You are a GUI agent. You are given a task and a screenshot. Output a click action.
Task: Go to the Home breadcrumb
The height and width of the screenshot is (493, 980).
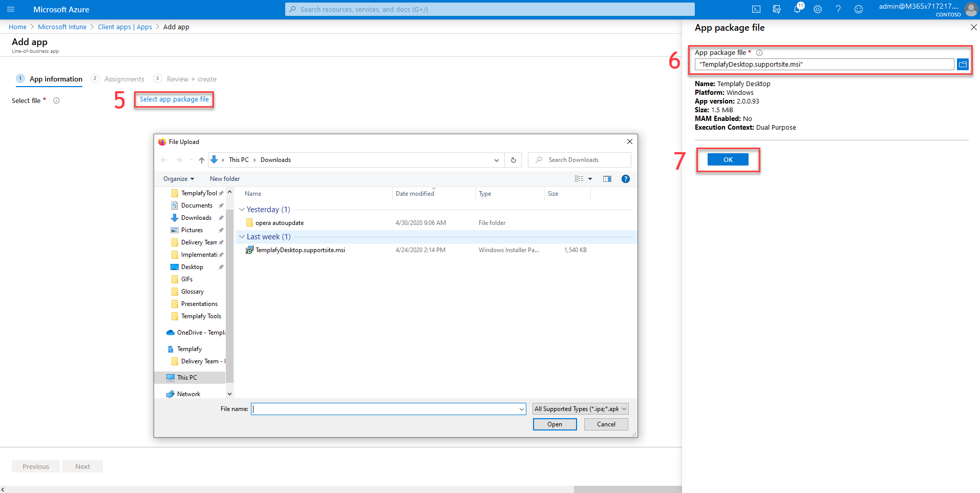pos(17,27)
